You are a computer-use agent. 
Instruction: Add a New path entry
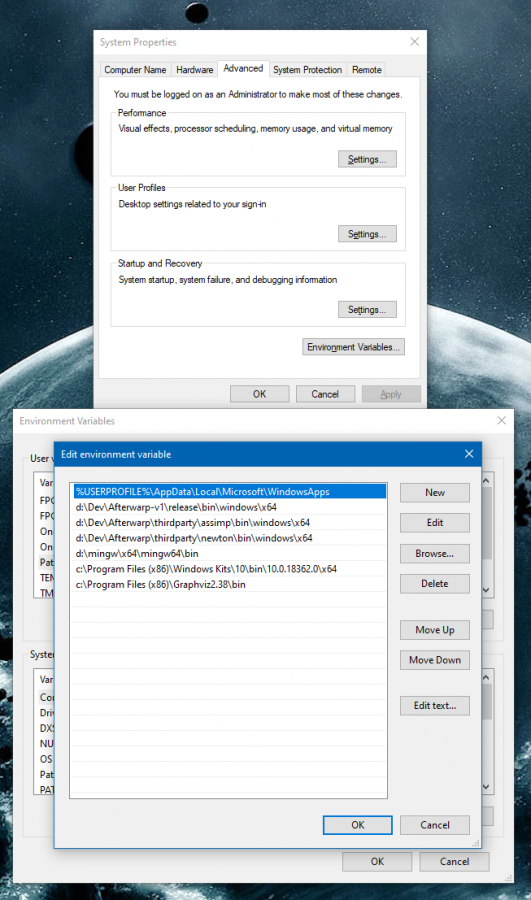[435, 492]
